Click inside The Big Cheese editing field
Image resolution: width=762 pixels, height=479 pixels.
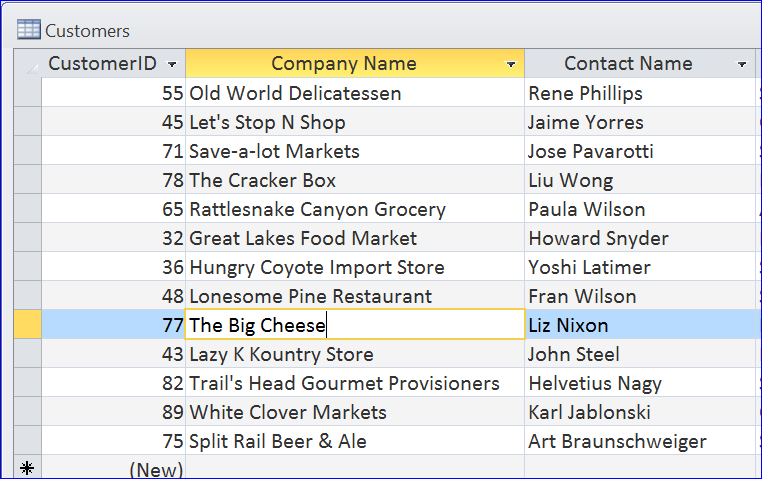[355, 324]
